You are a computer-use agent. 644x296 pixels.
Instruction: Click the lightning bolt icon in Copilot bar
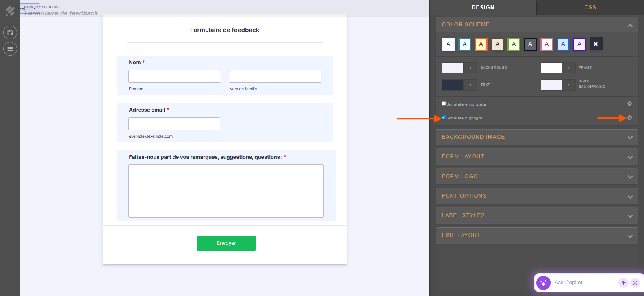623,283
